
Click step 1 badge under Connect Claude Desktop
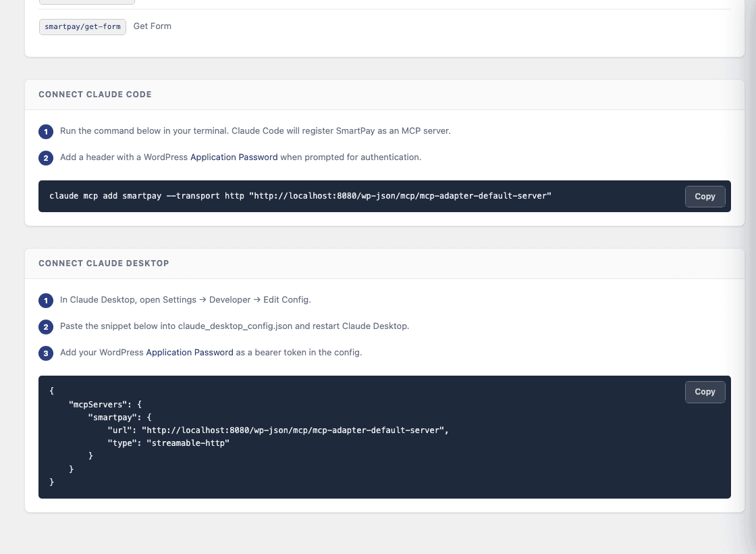click(46, 300)
